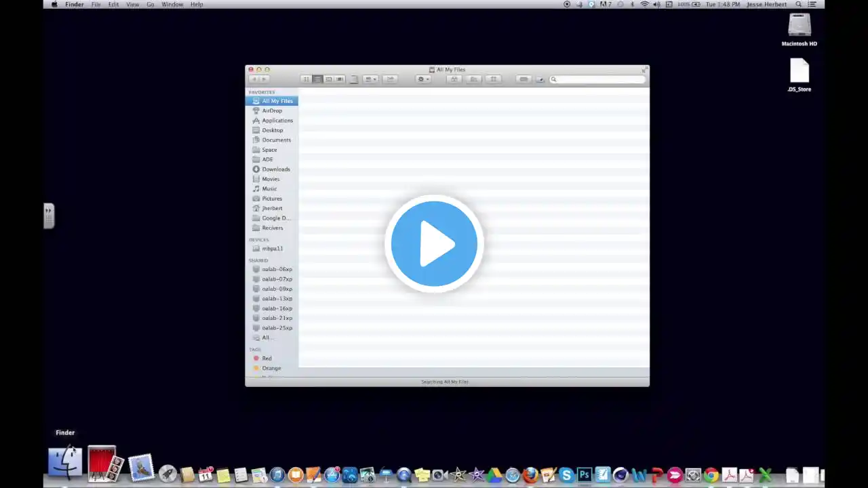Launch Photoshop from the Dock
The image size is (868, 488).
point(584,475)
